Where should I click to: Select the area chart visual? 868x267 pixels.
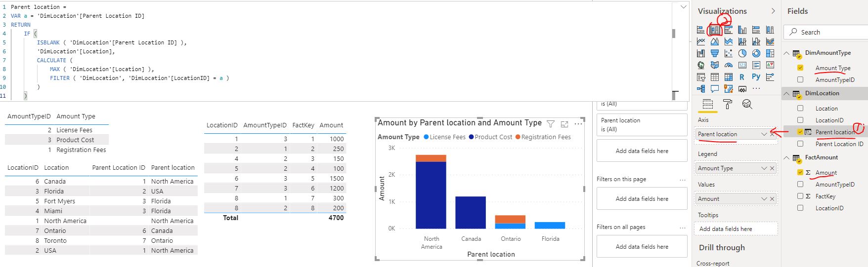point(715,41)
